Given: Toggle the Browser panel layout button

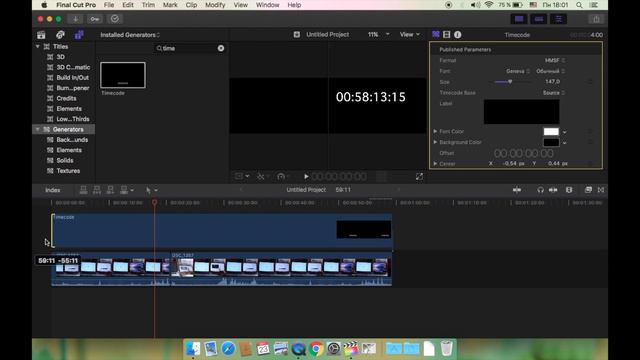Looking at the screenshot, I should click(519, 19).
